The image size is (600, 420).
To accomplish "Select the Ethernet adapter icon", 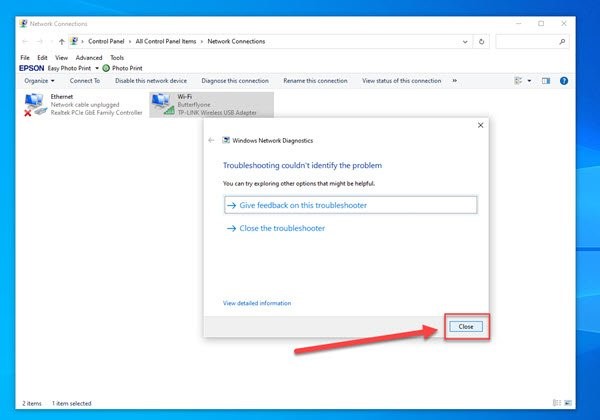I will pyautogui.click(x=34, y=104).
